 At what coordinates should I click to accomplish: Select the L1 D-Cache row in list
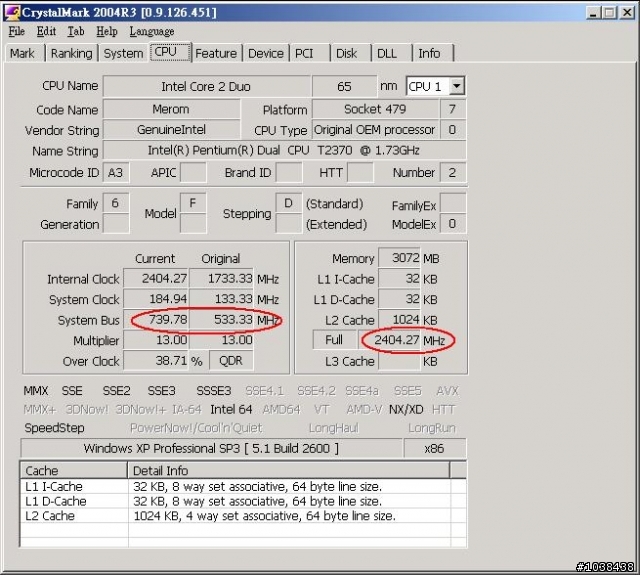(x=243, y=501)
